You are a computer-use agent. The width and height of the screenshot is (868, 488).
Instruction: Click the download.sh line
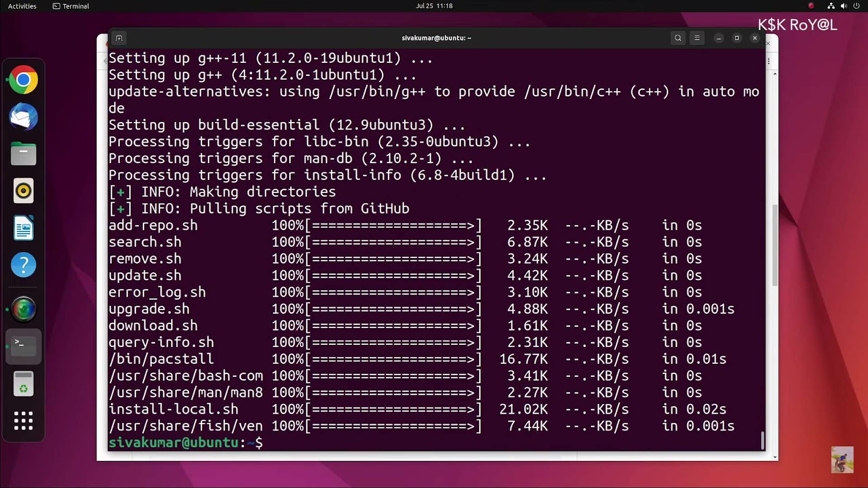(x=405, y=325)
